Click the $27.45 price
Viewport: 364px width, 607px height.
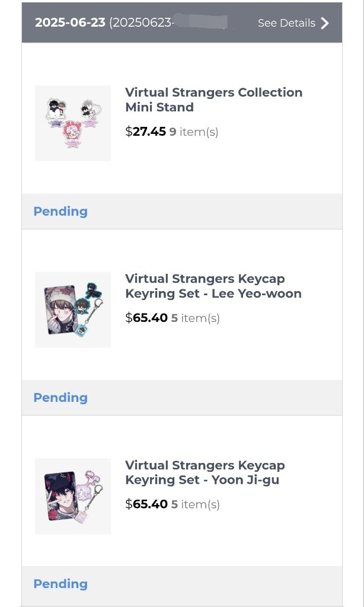pyautogui.click(x=146, y=132)
